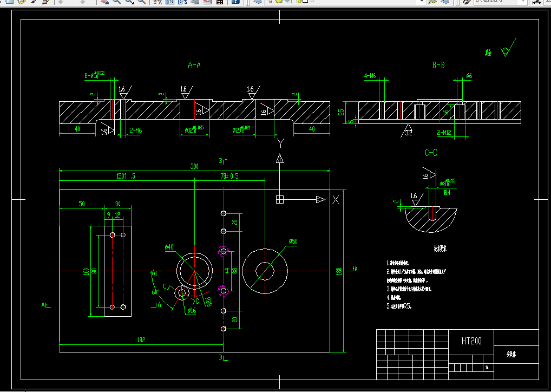Click the Layer Previous icon
Screen dimensions: 551x392
point(445,2)
